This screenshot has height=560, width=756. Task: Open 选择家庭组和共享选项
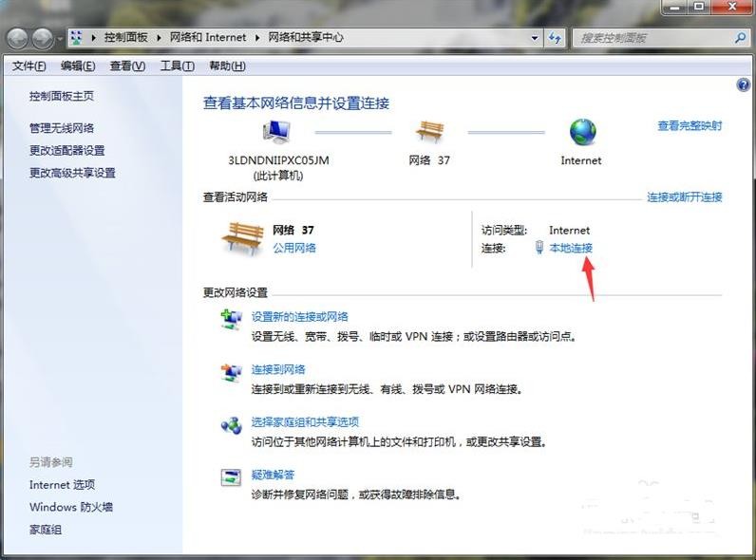tap(305, 422)
